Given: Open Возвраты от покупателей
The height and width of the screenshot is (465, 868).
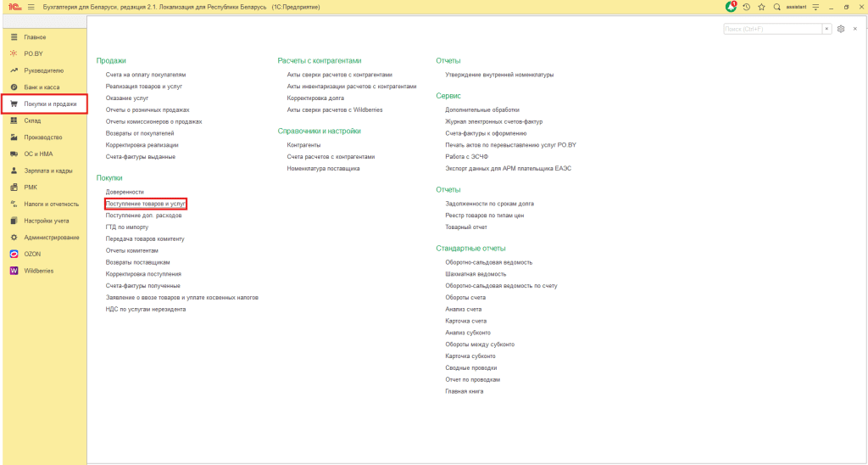Looking at the screenshot, I should (x=140, y=133).
